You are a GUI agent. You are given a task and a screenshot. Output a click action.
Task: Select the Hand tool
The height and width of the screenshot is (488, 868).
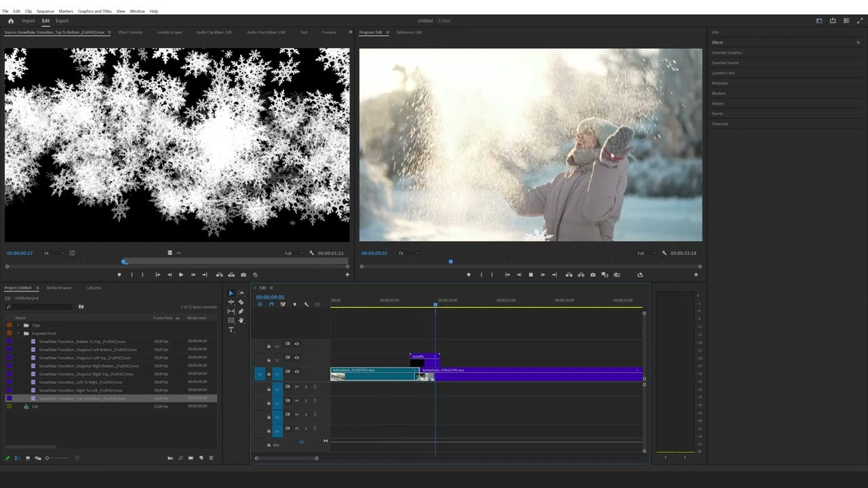click(x=241, y=321)
